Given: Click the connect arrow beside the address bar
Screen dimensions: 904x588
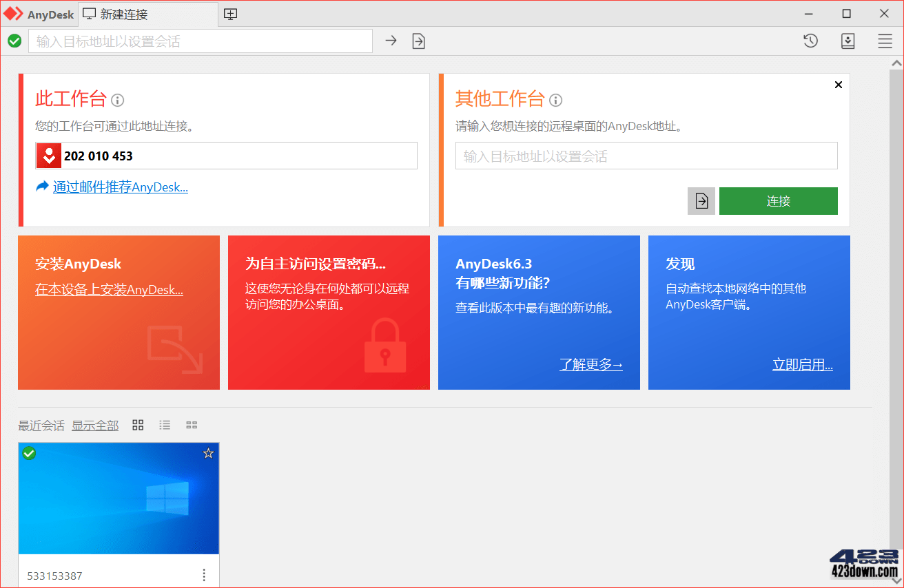Looking at the screenshot, I should tap(391, 41).
